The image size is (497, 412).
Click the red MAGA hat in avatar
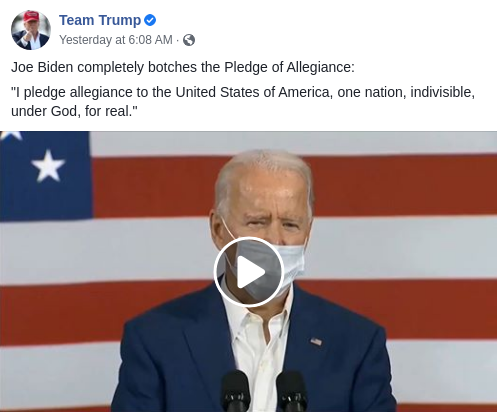point(31,17)
